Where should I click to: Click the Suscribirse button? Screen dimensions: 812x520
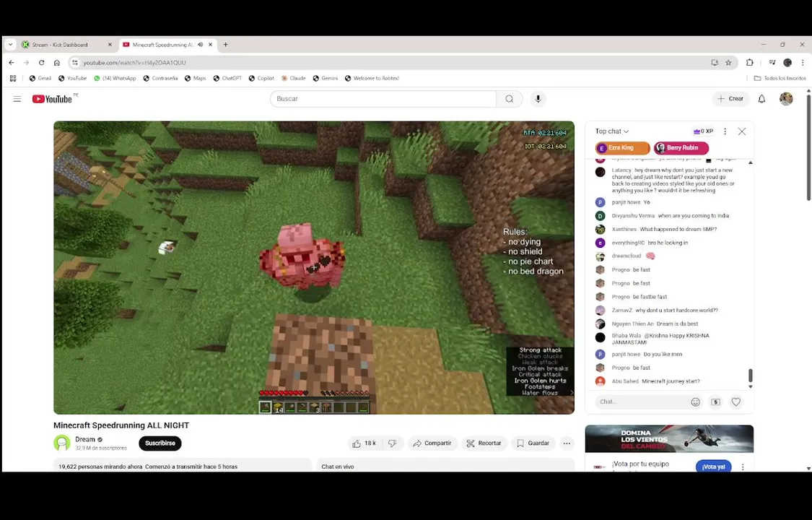pos(160,443)
